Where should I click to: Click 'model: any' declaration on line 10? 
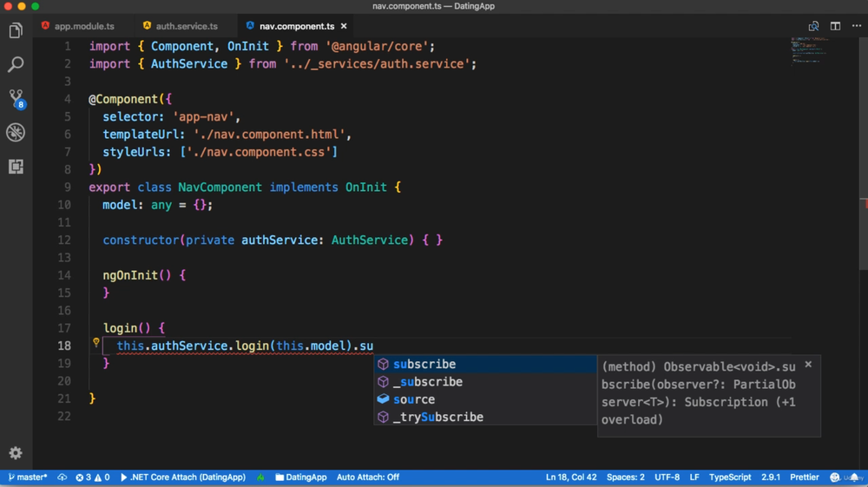tap(137, 205)
